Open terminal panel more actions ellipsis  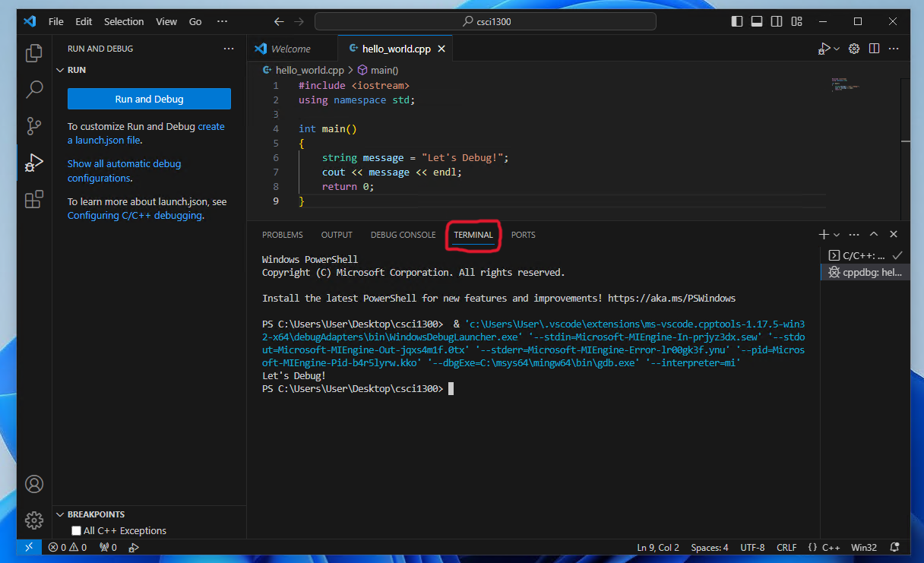pos(854,235)
